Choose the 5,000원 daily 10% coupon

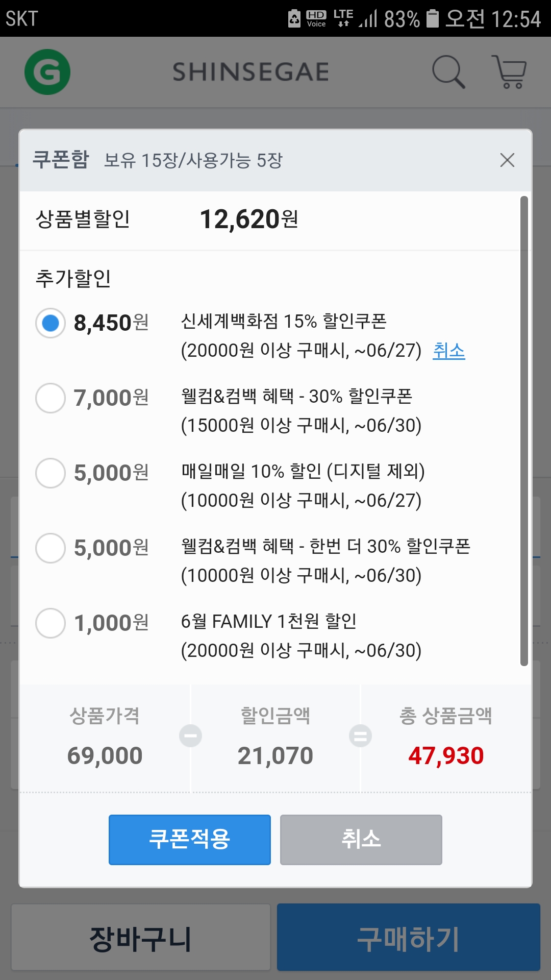coord(51,473)
